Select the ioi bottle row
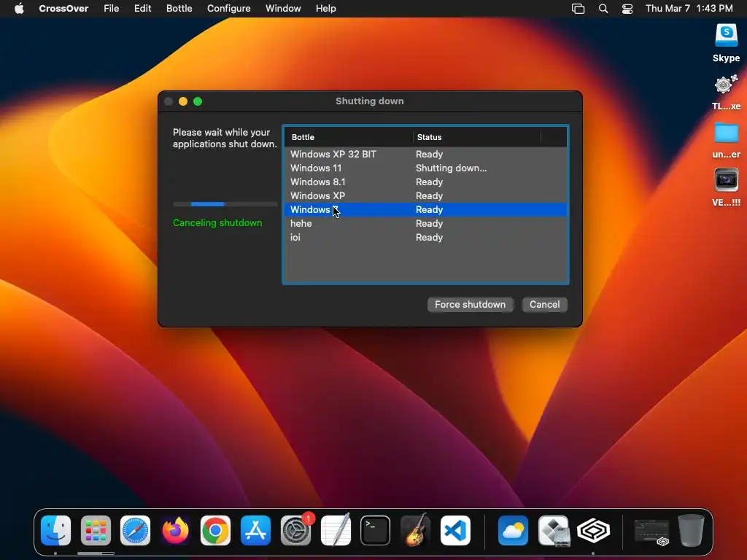747x560 pixels. [425, 237]
